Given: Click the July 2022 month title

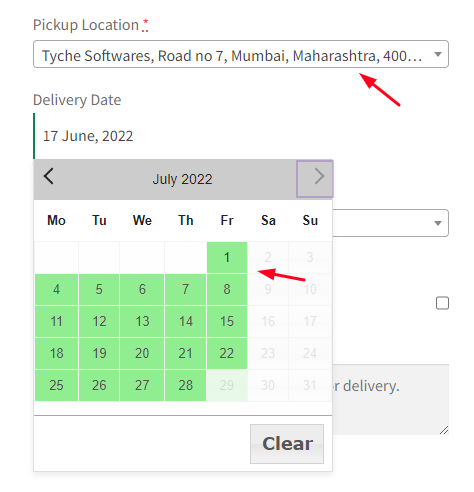Looking at the screenshot, I should (182, 179).
